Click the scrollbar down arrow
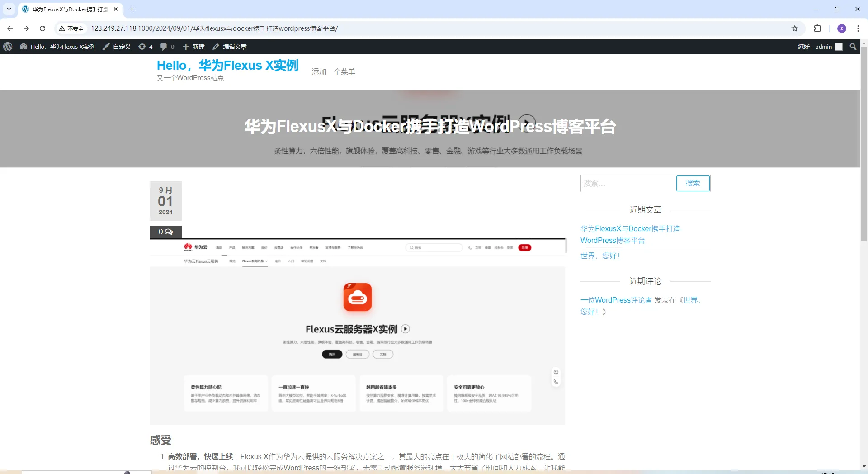 click(x=864, y=466)
